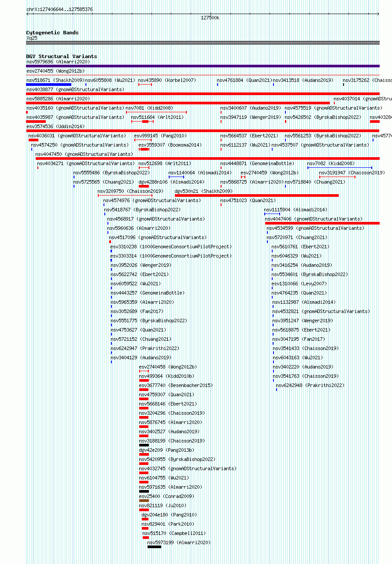The height and width of the screenshot is (564, 392).
Task: Click nsv6242947 (Prakrithi2022) label
Action: click(x=145, y=348)
